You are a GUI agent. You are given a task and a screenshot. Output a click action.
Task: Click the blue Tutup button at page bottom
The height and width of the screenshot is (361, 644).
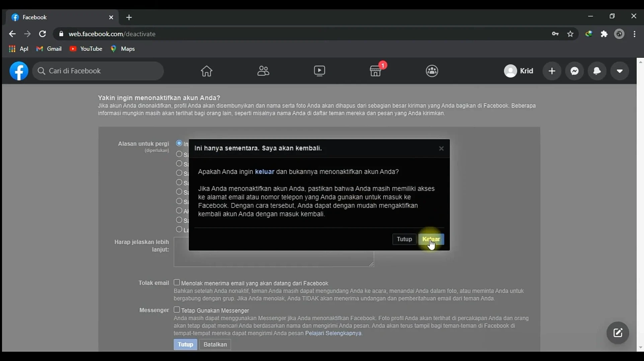coord(185,345)
